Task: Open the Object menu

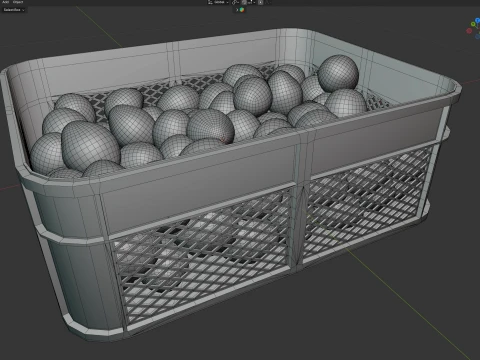Action: pos(18,2)
